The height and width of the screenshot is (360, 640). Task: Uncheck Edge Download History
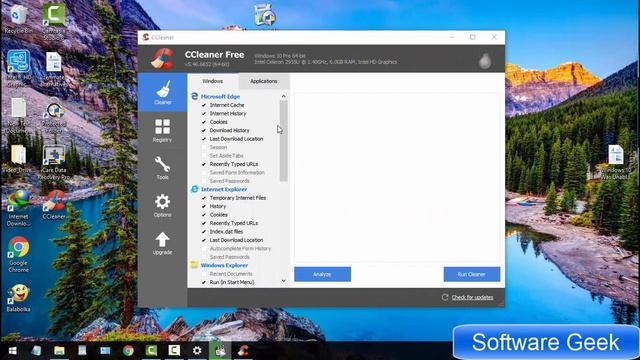(204, 130)
